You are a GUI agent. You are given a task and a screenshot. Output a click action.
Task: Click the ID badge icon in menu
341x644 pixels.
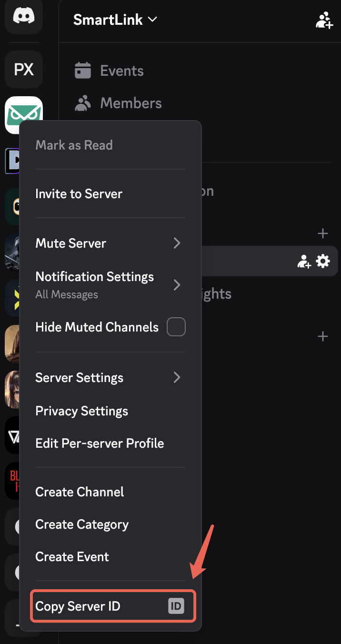176,606
